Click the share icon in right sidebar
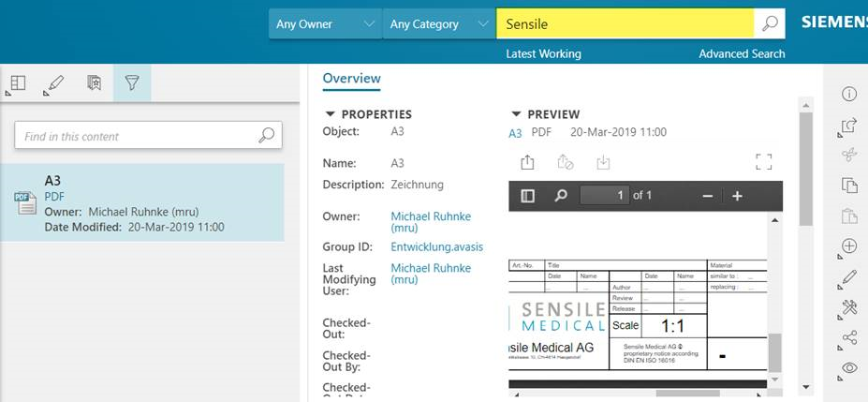The image size is (868, 402). tap(849, 337)
